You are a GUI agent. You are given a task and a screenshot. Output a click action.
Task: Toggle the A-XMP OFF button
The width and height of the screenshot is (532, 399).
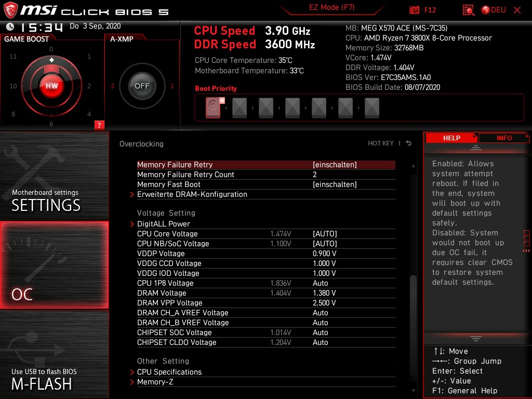pos(142,86)
